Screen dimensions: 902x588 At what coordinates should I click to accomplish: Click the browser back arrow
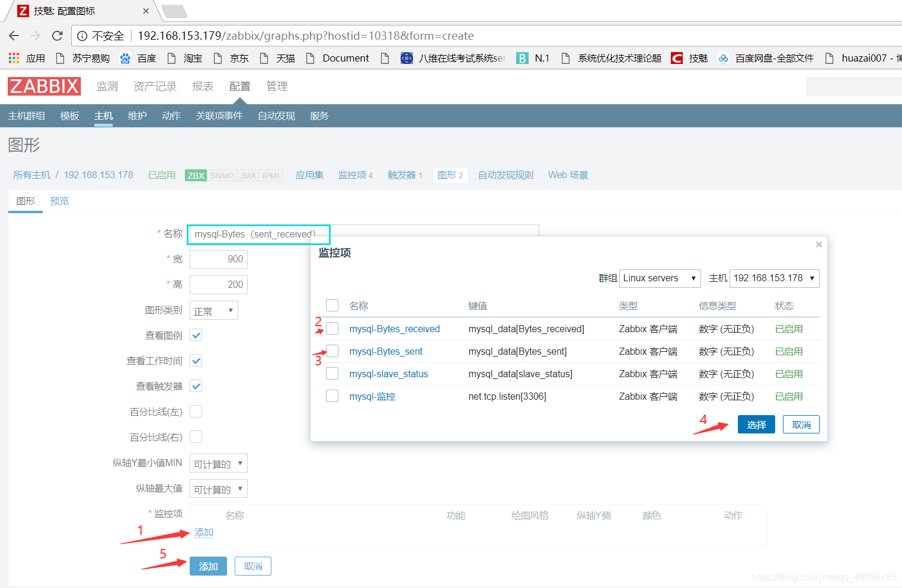click(x=14, y=36)
